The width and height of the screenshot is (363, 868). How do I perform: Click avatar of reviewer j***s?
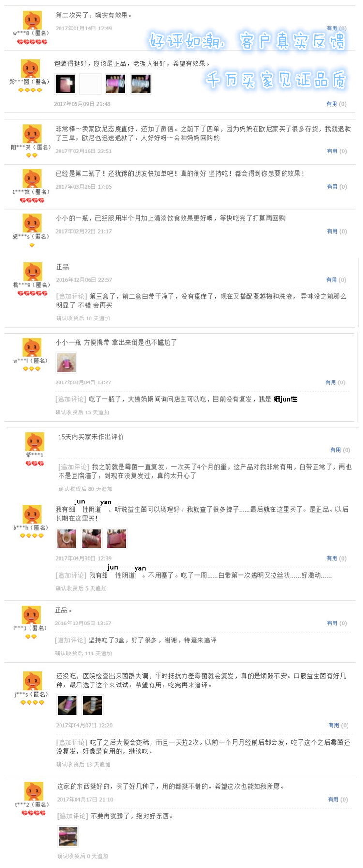(32, 681)
